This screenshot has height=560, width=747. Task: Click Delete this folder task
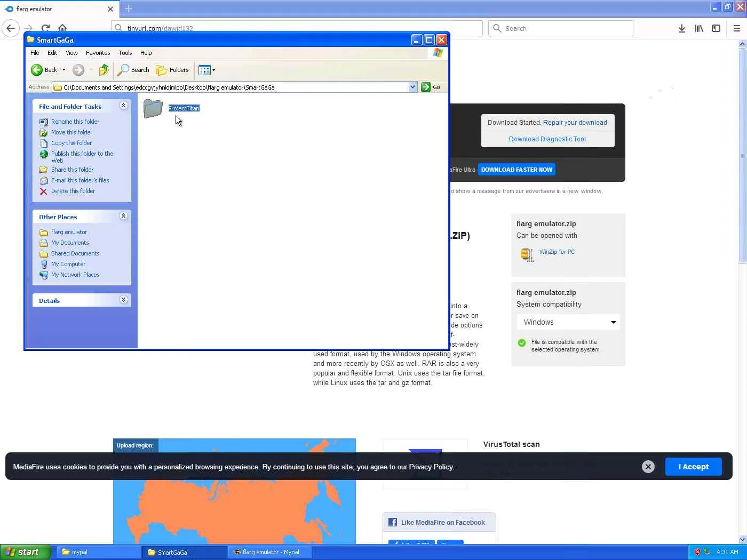73,191
